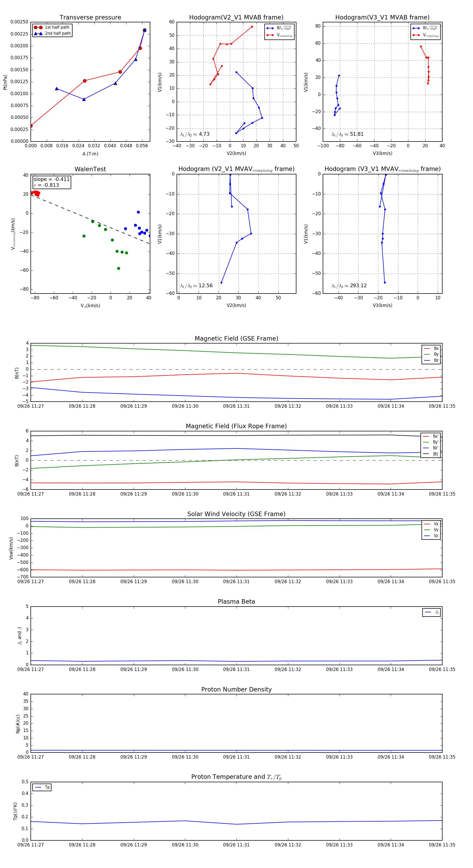Screen dimensions: 473x868
Task: Click the 'Tp' legend entry
Action: click(42, 788)
